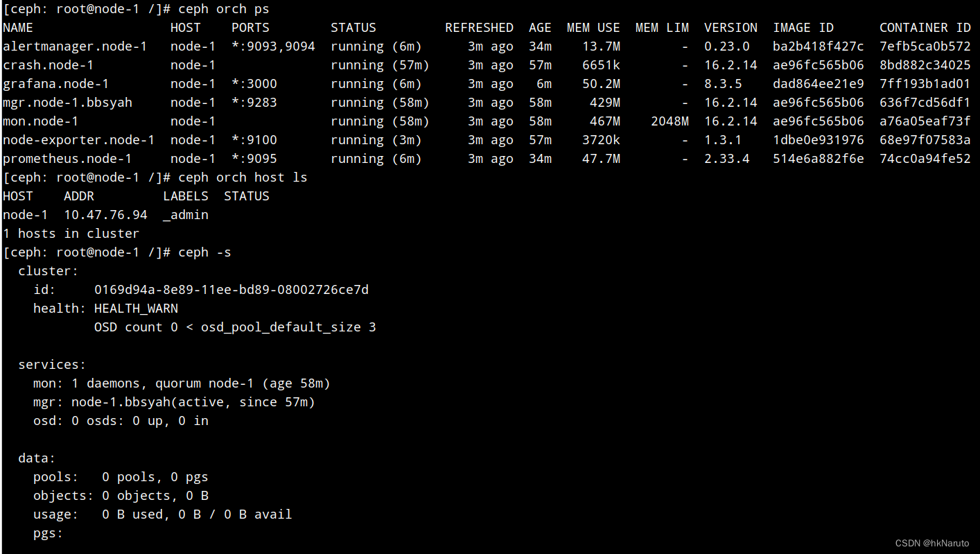Click container ID 8bd882c34025
Screen dimensions: 980x554
tap(925, 65)
